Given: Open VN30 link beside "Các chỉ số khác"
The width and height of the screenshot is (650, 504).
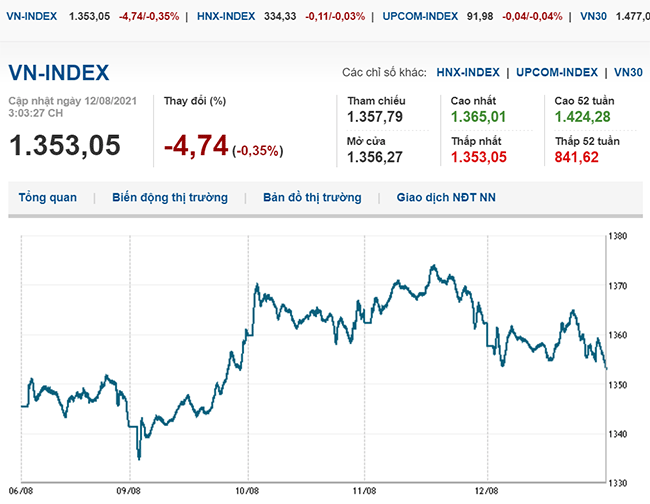Looking at the screenshot, I should [x=628, y=73].
